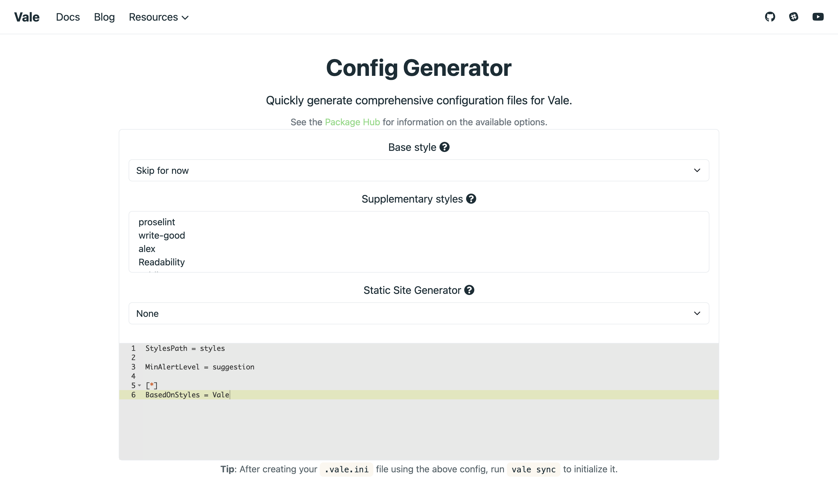The width and height of the screenshot is (838, 504).
Task: Click the BasedOnStyles line in editor
Action: point(187,395)
